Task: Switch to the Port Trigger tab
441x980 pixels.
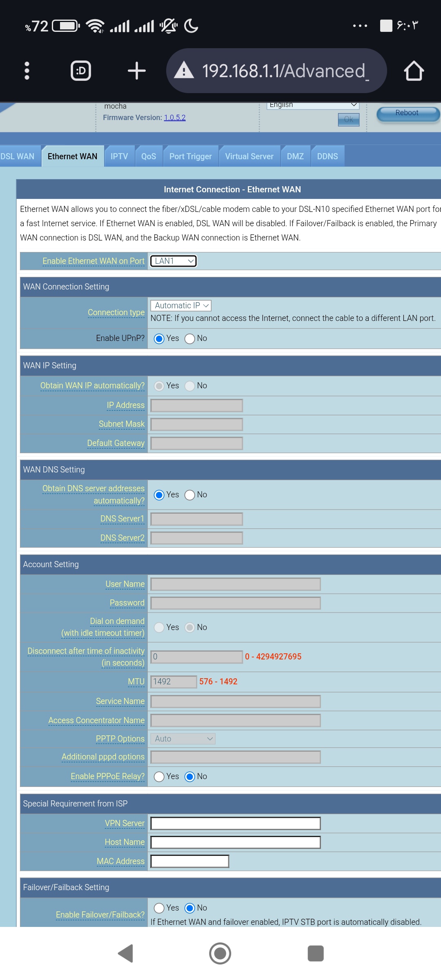Action: (x=190, y=156)
